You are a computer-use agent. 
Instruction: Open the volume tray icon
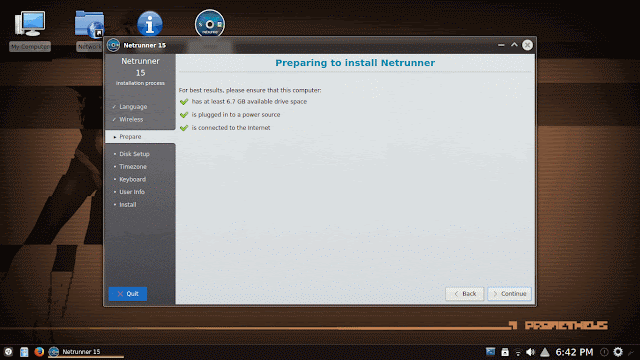coord(531,352)
